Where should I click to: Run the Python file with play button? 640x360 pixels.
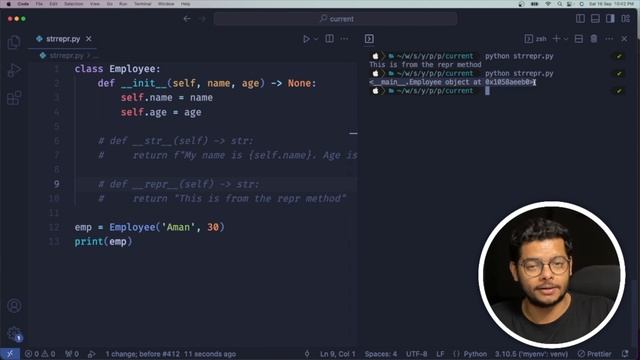click(306, 39)
